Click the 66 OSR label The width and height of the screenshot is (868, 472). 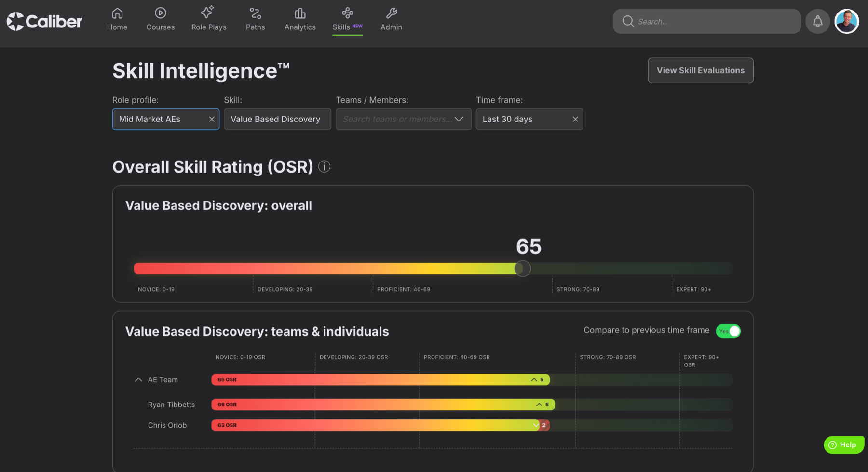pyautogui.click(x=227, y=405)
